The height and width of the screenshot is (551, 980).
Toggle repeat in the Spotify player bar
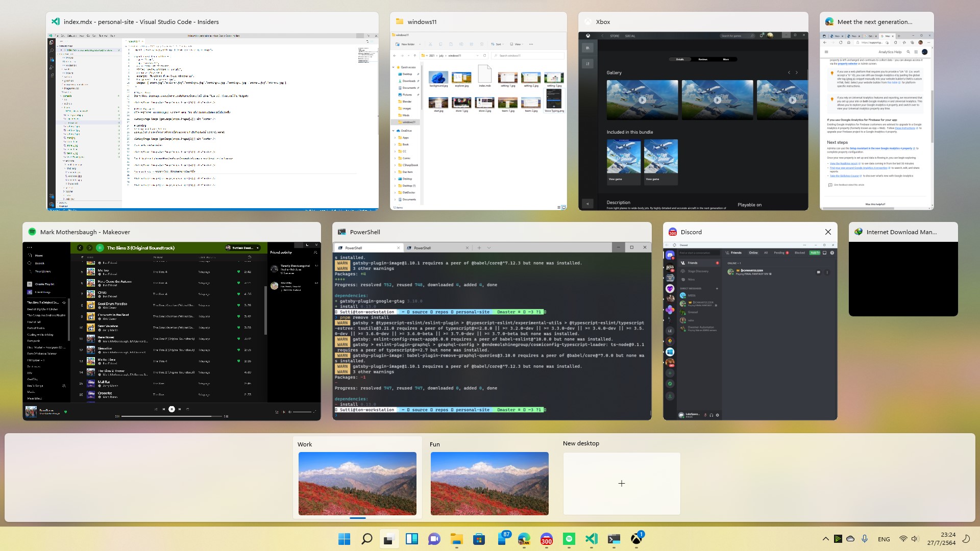(x=188, y=409)
